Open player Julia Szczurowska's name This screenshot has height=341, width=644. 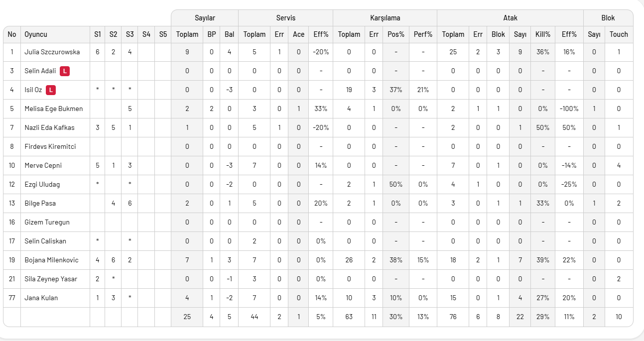(x=51, y=52)
